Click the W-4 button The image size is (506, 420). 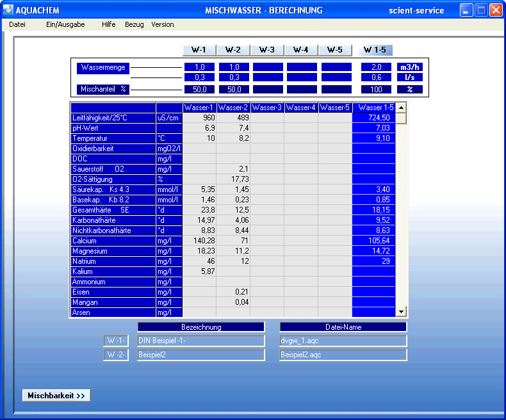301,50
